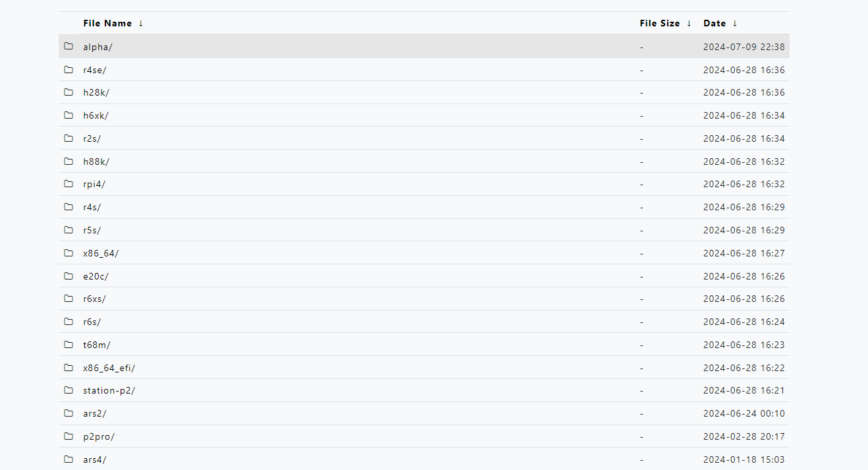The height and width of the screenshot is (470, 868).
Task: Sort by File Size using arrow
Action: click(x=689, y=23)
